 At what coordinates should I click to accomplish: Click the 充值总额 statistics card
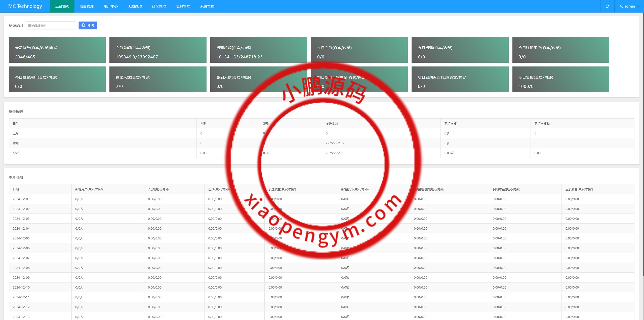tap(158, 50)
